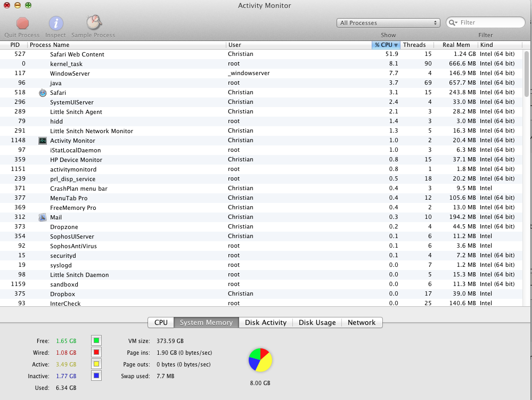This screenshot has height=400, width=532.
Task: Select the syslogd process row
Action: pyautogui.click(x=261, y=265)
